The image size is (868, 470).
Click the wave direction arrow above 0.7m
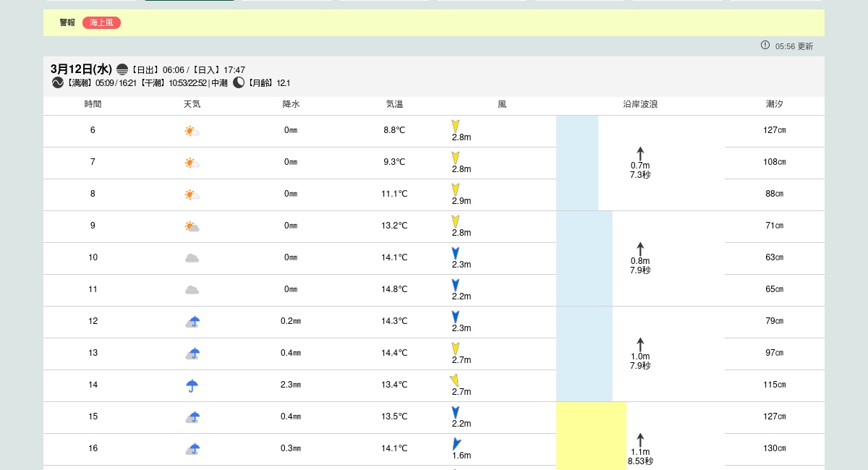tap(640, 153)
